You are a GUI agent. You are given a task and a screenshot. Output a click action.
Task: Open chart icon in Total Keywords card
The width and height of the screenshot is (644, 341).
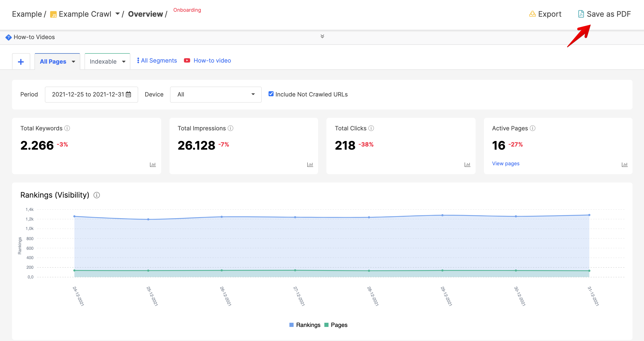pos(153,165)
